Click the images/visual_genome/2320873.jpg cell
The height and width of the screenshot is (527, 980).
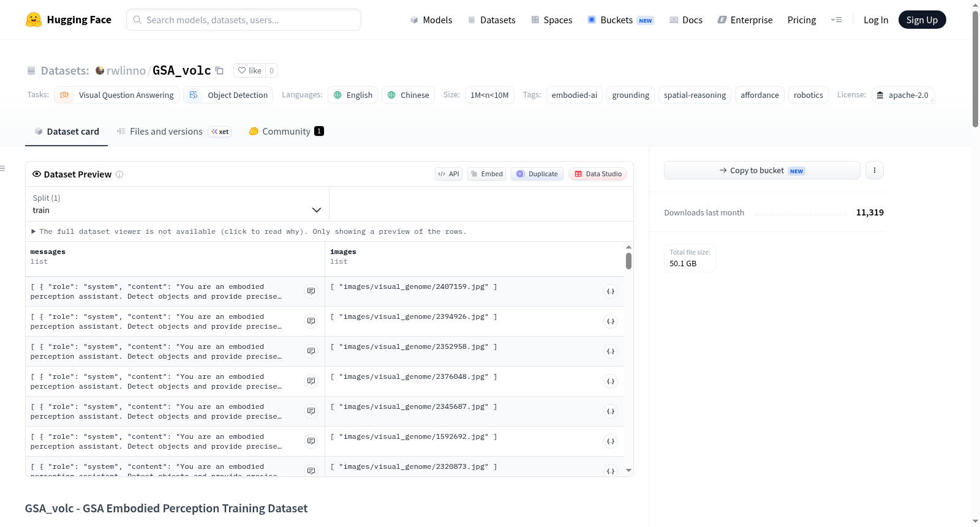pyautogui.click(x=475, y=466)
